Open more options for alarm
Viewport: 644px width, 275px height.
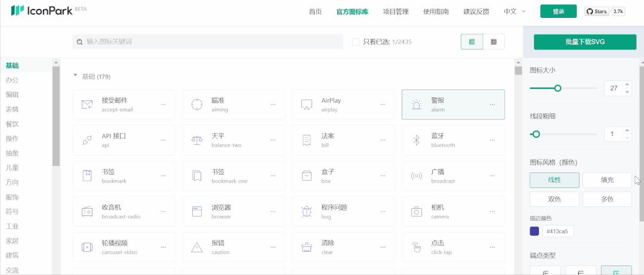[492, 104]
